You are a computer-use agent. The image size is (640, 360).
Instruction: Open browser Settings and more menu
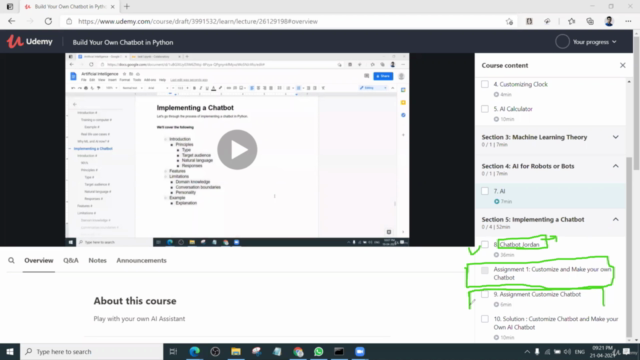[x=628, y=21]
